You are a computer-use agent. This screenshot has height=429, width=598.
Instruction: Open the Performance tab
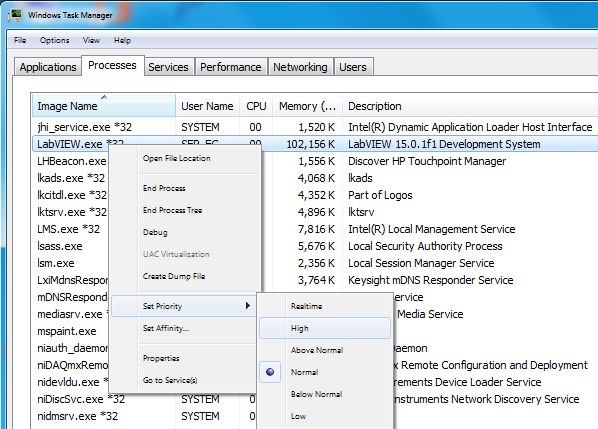pyautogui.click(x=231, y=67)
